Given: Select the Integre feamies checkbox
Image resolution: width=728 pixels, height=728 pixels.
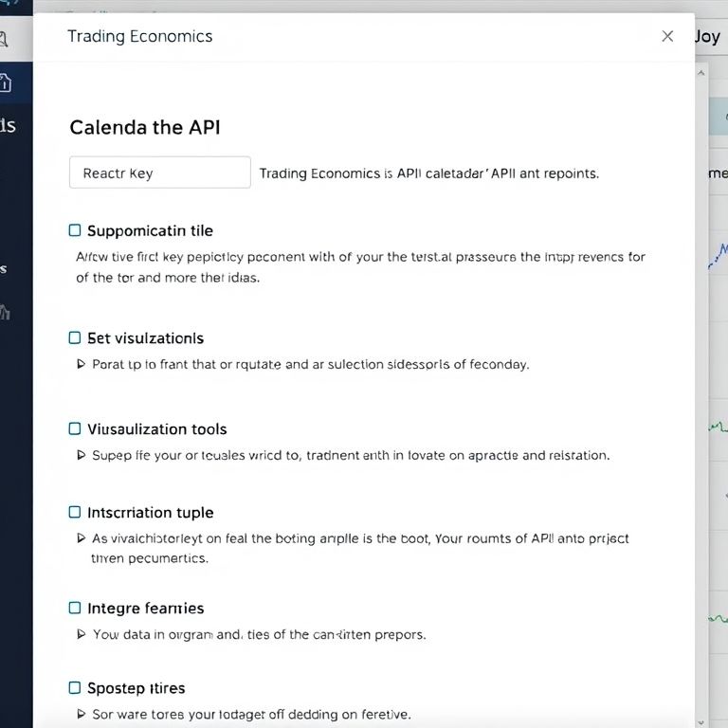Looking at the screenshot, I should (75, 608).
